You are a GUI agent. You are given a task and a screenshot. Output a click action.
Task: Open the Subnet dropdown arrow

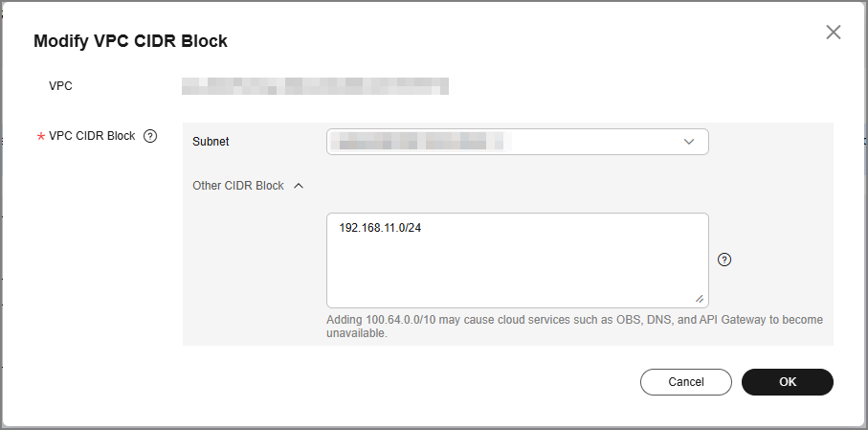click(689, 142)
